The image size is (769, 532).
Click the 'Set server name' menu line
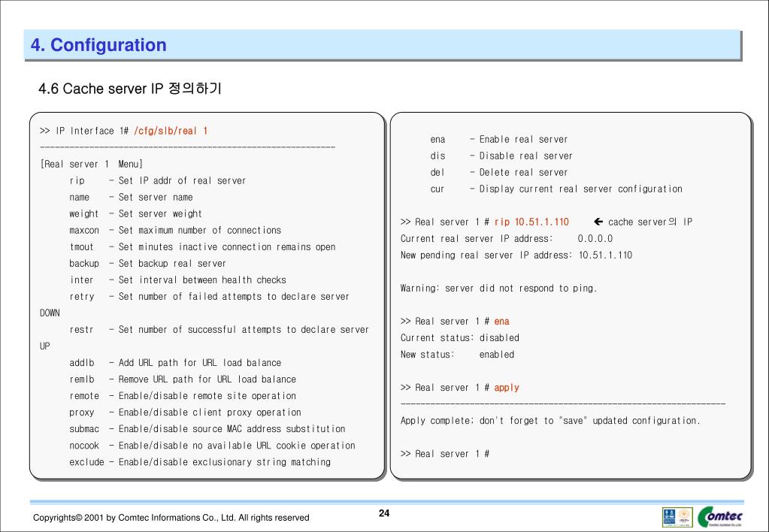pos(131,197)
